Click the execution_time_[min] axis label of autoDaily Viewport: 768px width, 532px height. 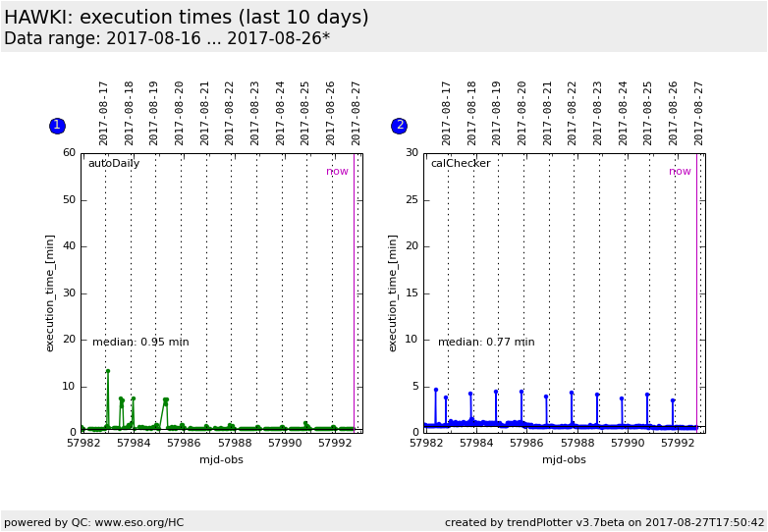tap(50, 293)
